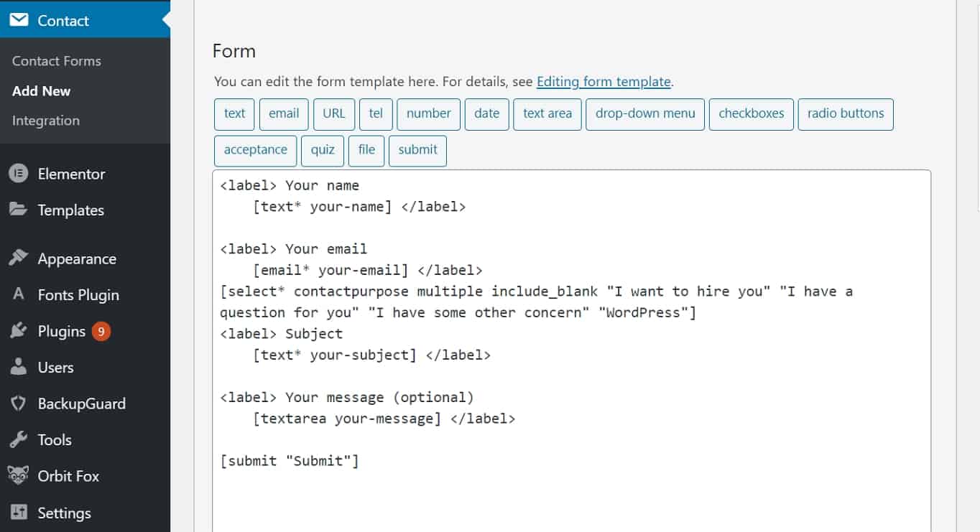Insert a date form tag
This screenshot has height=532, width=980.
coord(487,114)
